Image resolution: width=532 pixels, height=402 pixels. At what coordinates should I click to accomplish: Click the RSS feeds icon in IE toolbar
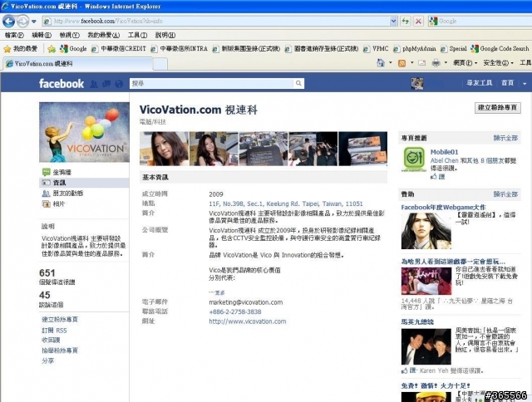click(401, 63)
